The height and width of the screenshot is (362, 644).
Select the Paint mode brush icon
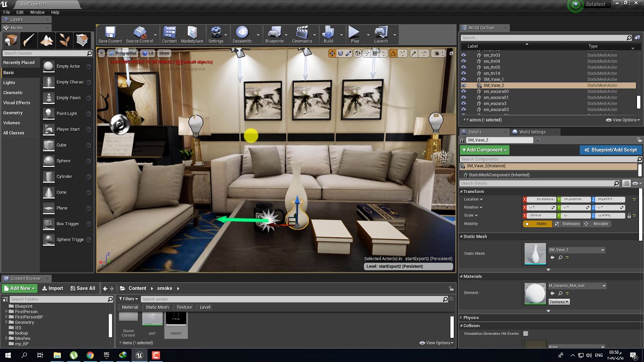(x=29, y=40)
